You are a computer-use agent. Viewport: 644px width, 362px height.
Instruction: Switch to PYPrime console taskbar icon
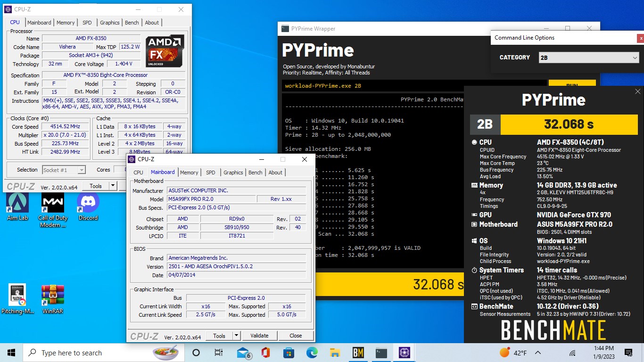pyautogui.click(x=381, y=353)
